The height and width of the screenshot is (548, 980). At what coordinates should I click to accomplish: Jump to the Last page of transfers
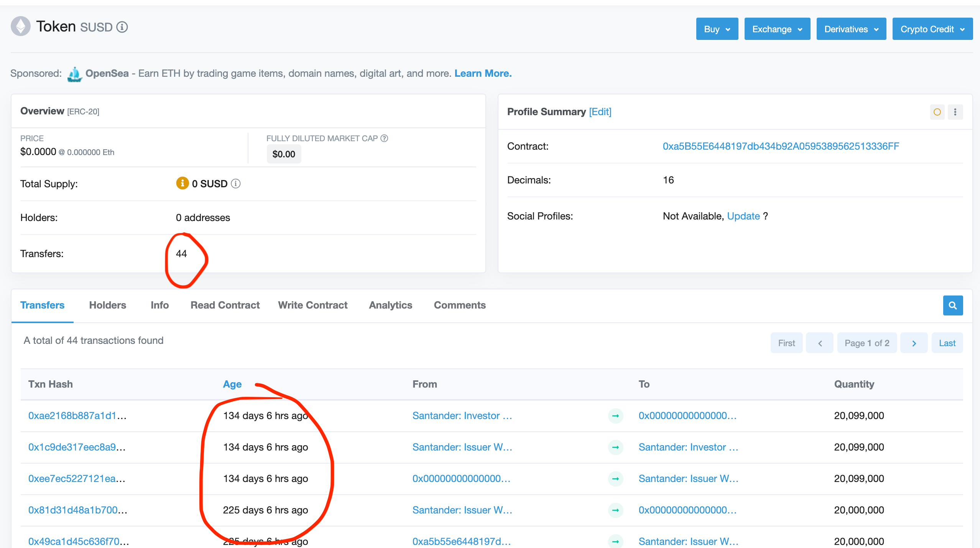pyautogui.click(x=947, y=343)
